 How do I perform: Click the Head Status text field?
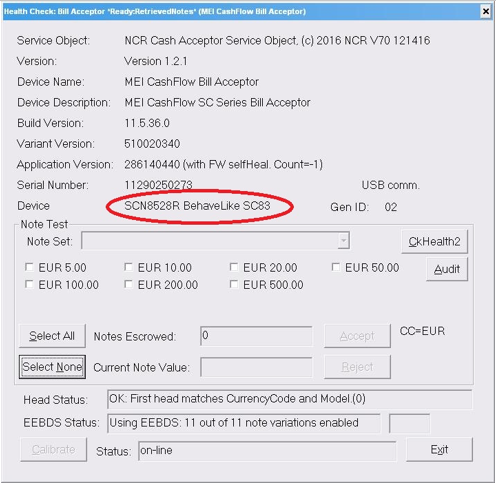(289, 399)
